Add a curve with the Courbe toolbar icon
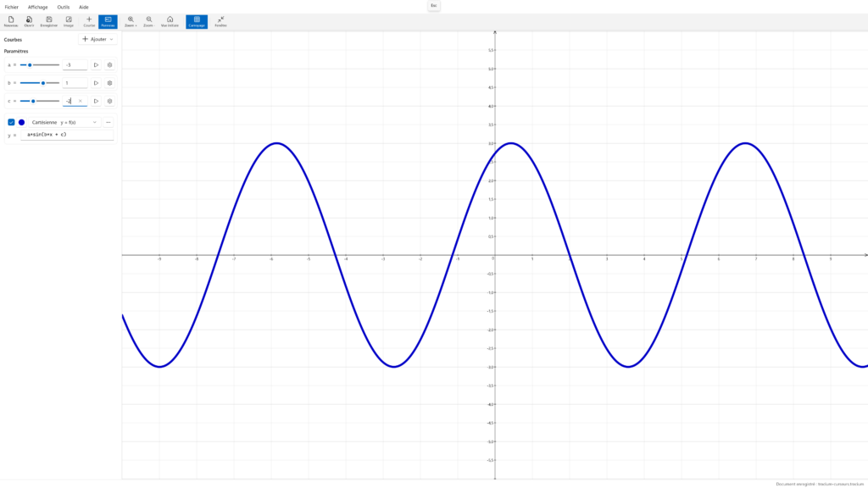Screen dimensions: 868x488 89,21
